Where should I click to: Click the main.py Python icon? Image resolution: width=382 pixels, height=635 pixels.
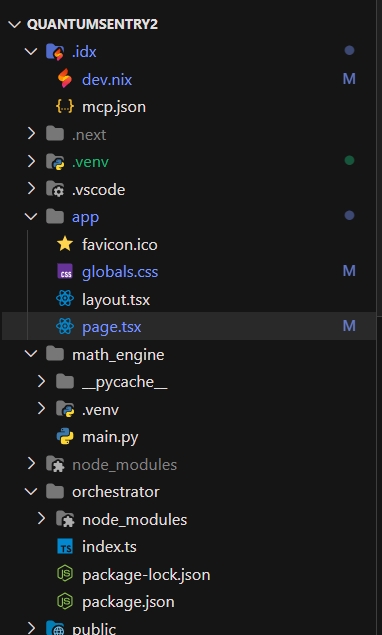pyautogui.click(x=65, y=437)
